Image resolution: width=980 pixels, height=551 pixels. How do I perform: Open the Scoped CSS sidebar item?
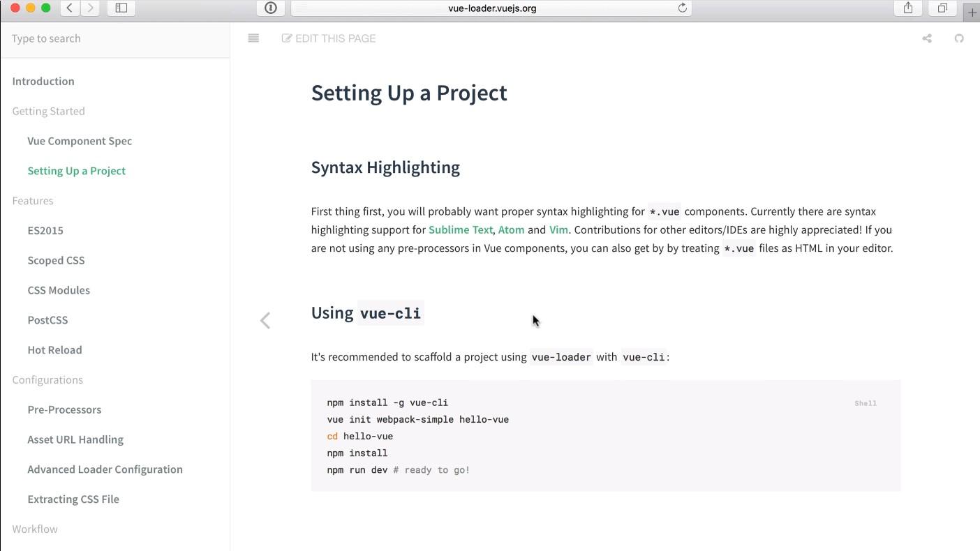[x=56, y=260]
